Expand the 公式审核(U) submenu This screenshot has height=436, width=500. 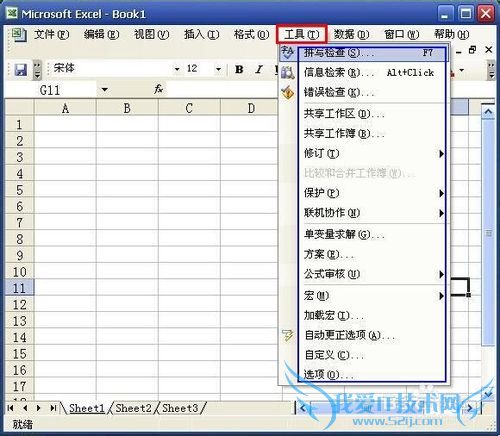(441, 274)
